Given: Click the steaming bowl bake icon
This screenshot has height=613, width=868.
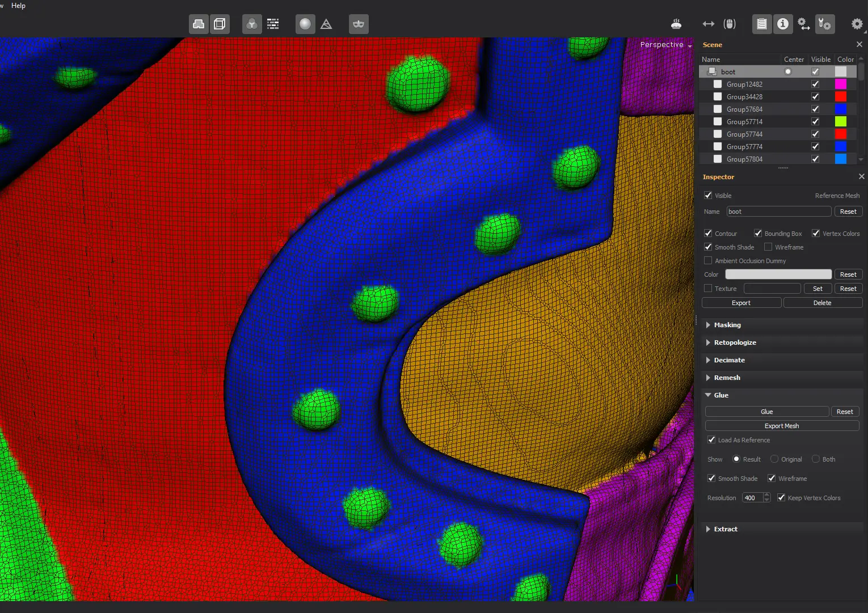Looking at the screenshot, I should [676, 24].
